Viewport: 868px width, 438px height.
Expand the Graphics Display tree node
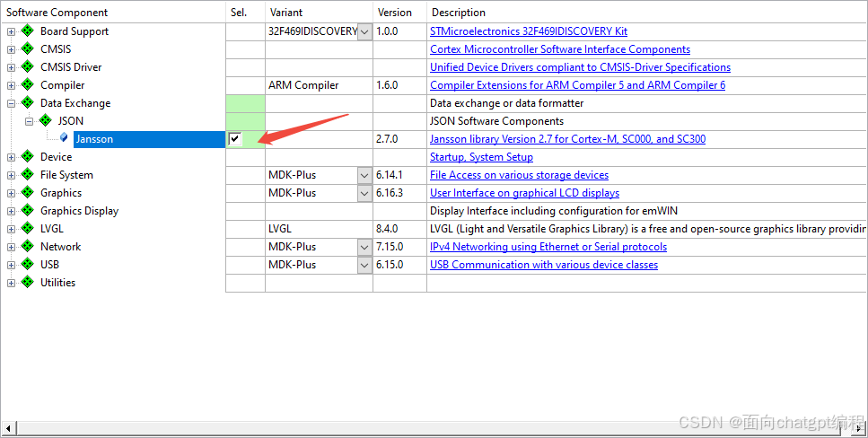pos(11,211)
